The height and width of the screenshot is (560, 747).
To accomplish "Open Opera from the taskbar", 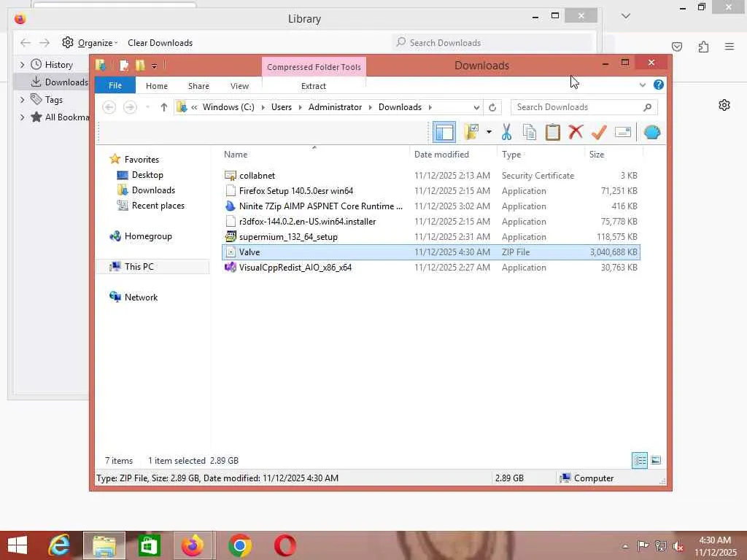I will point(285,545).
